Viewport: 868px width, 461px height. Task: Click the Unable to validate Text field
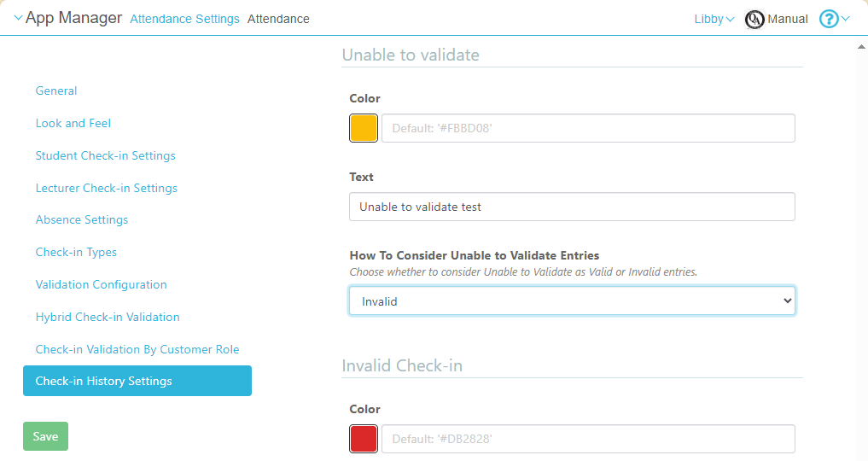point(572,207)
